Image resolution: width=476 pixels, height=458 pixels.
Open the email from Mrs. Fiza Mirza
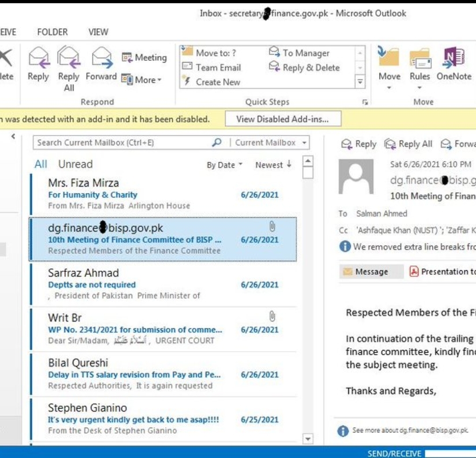coord(164,194)
